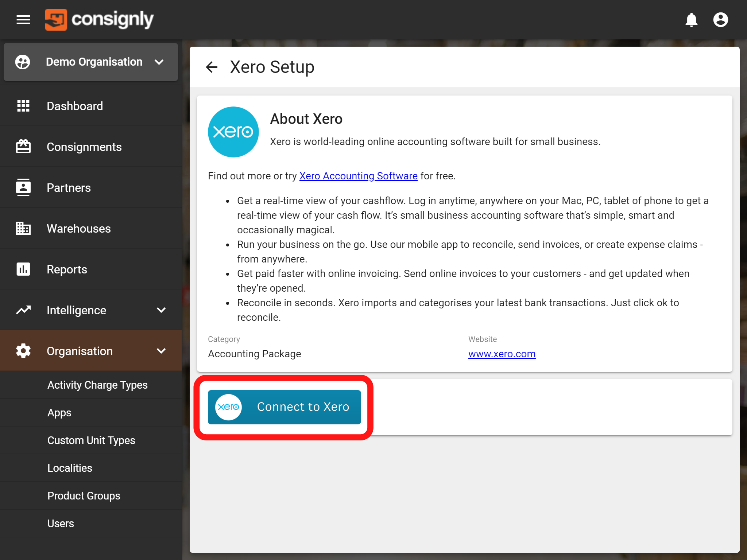Click the Partners contact icon
Screen dimensions: 747x560
click(x=23, y=187)
